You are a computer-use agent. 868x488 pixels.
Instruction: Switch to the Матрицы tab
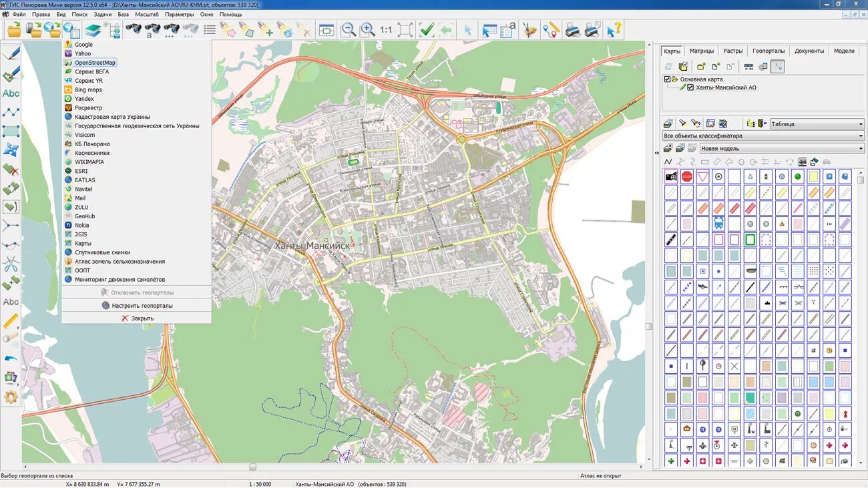tap(702, 51)
